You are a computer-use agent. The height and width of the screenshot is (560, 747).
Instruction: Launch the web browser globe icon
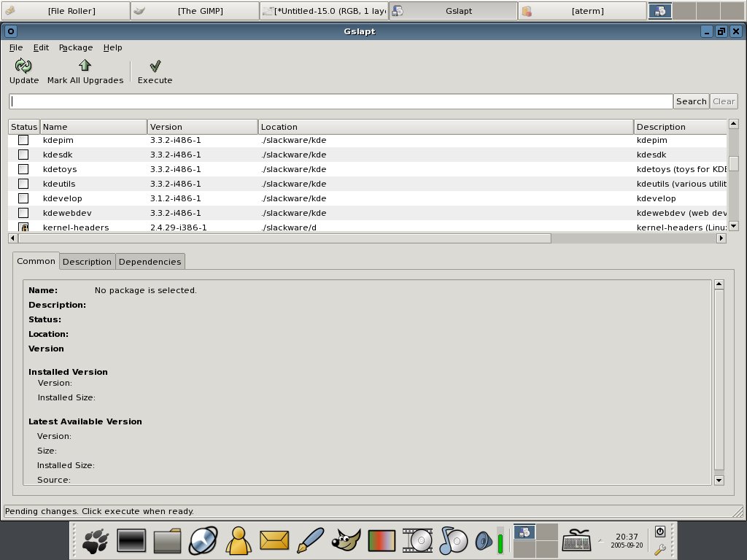(x=204, y=541)
